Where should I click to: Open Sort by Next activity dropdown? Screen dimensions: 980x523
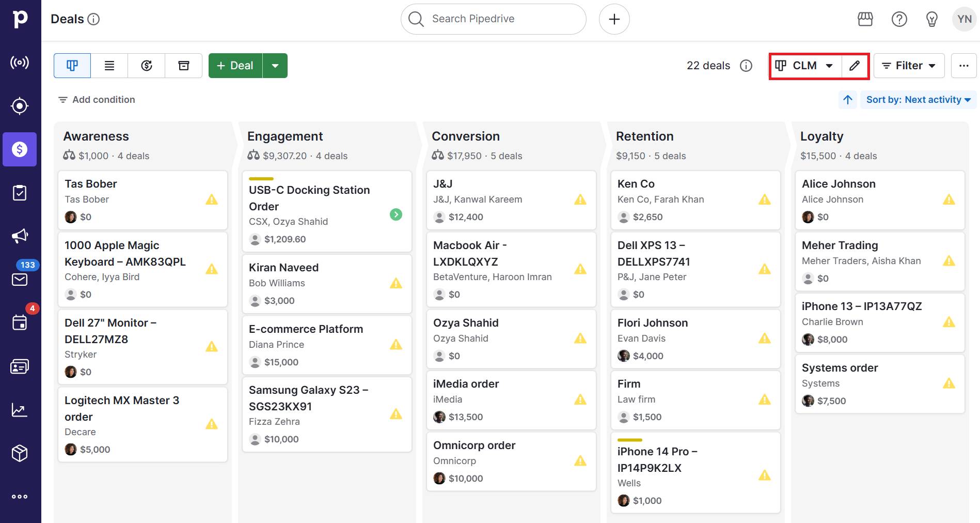tap(919, 100)
